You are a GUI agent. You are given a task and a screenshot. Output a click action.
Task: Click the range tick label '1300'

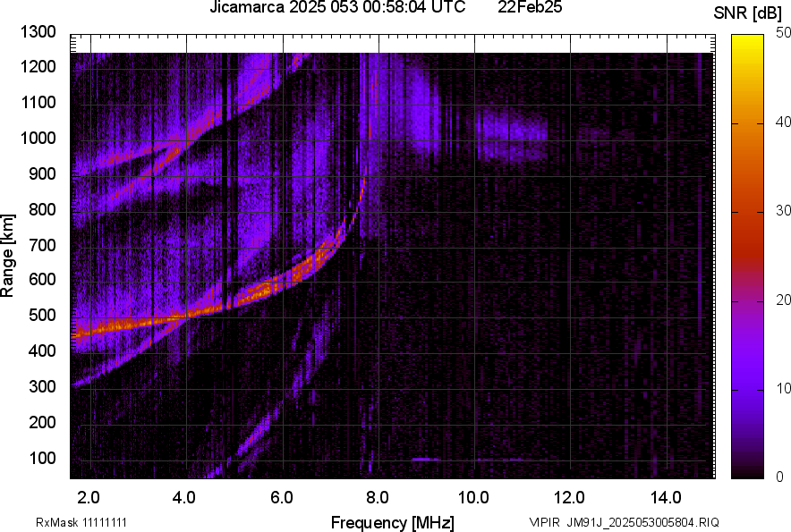[38, 32]
